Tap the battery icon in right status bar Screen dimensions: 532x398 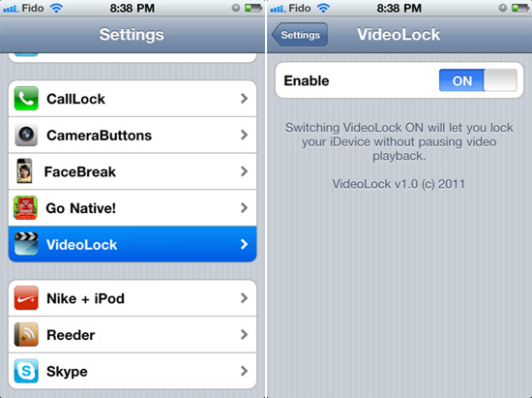(520, 8)
